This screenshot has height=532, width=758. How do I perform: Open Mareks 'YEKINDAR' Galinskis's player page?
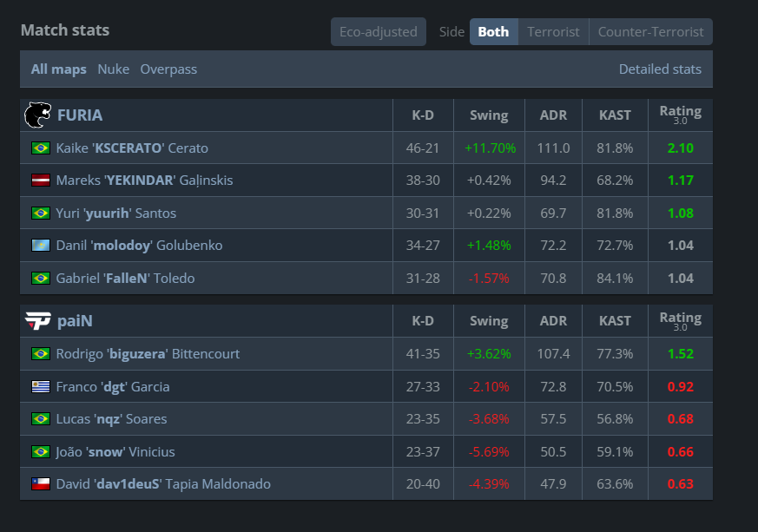[x=144, y=181]
